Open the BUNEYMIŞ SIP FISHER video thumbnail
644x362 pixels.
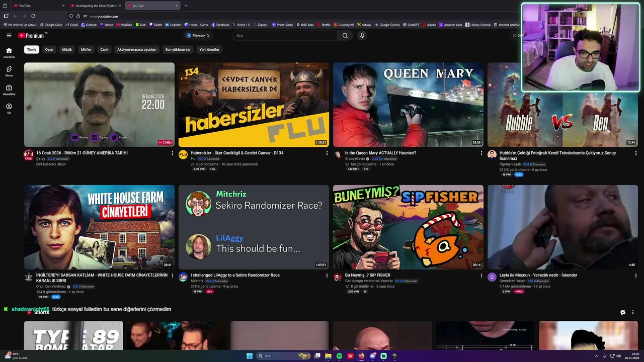[x=408, y=227]
